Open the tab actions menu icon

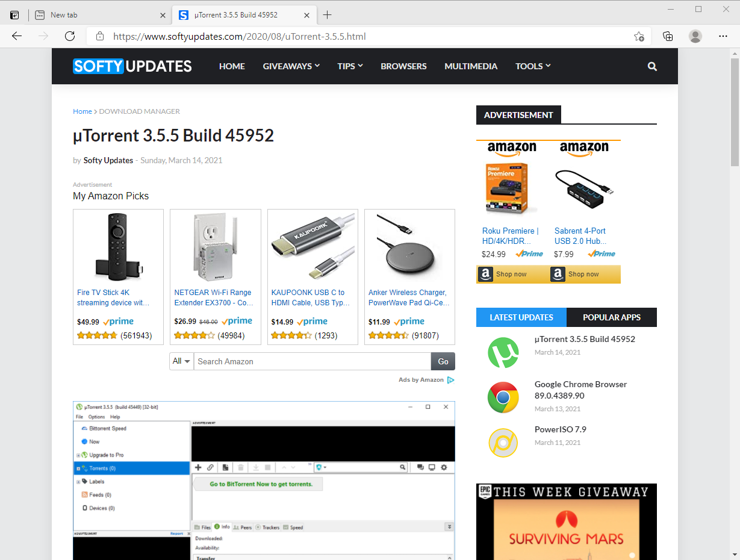[14, 15]
